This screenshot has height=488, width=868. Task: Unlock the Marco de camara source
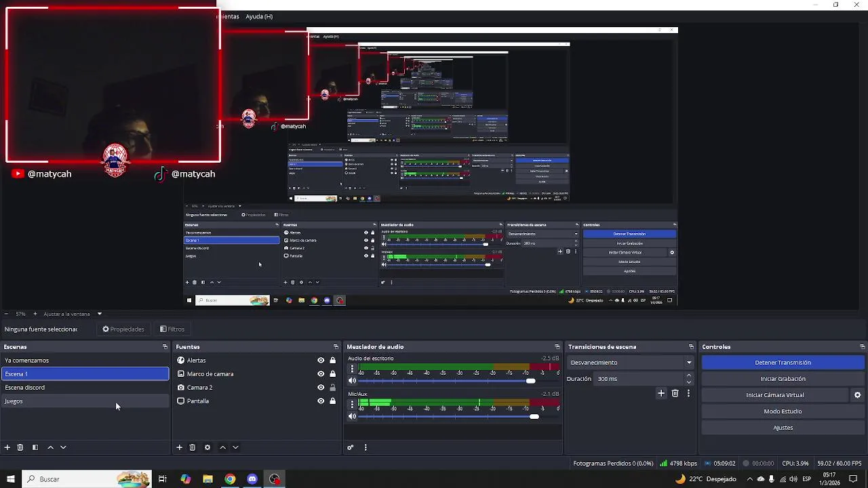(332, 374)
